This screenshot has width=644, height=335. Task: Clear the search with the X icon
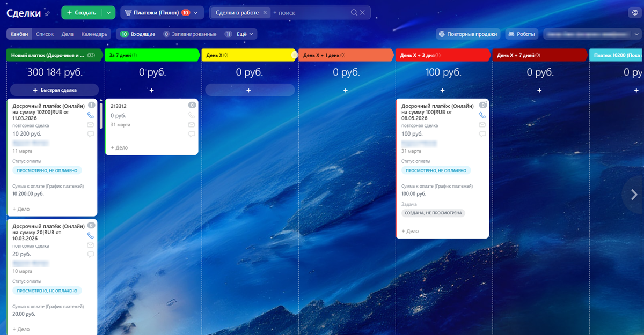click(x=362, y=12)
